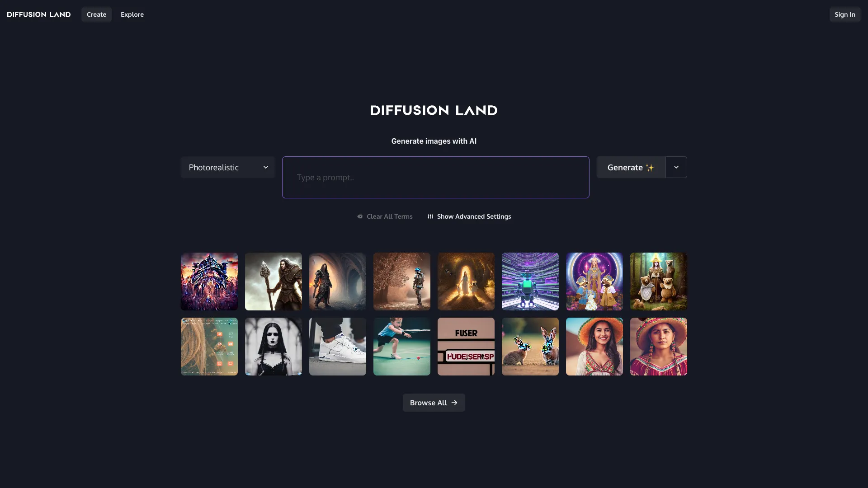Viewport: 868px width, 488px height.
Task: Click the Diffusion Land logo in header
Action: click(39, 14)
